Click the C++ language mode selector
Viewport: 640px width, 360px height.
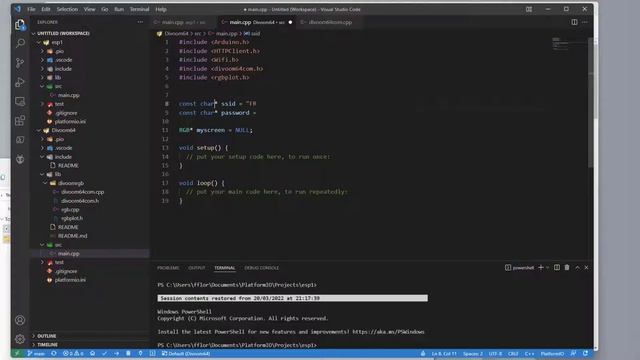529,353
